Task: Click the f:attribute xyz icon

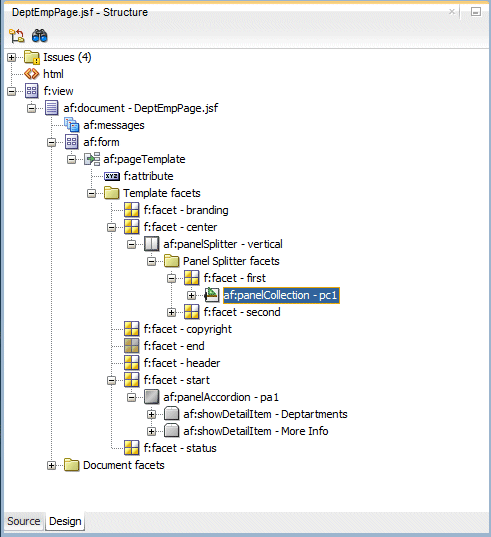Action: tap(112, 176)
